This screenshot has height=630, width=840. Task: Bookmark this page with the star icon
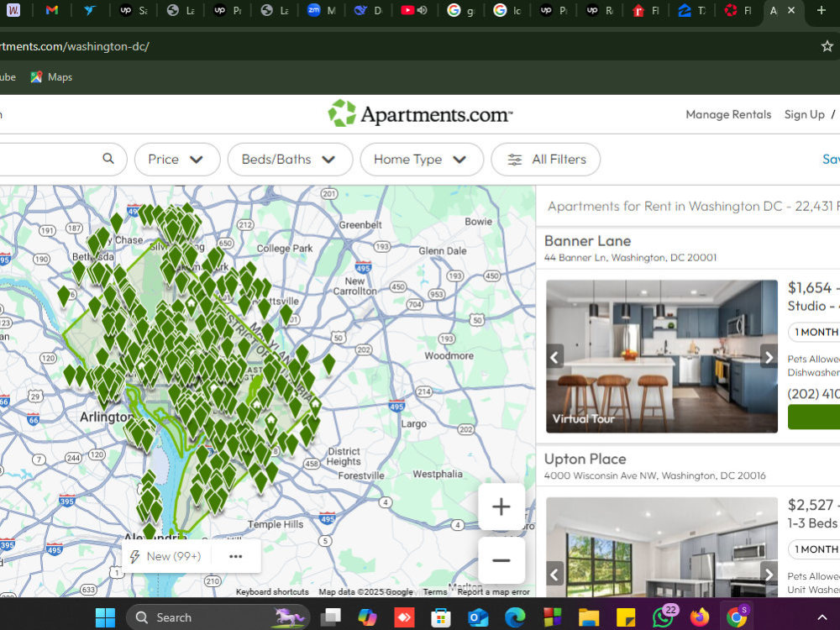click(x=827, y=46)
